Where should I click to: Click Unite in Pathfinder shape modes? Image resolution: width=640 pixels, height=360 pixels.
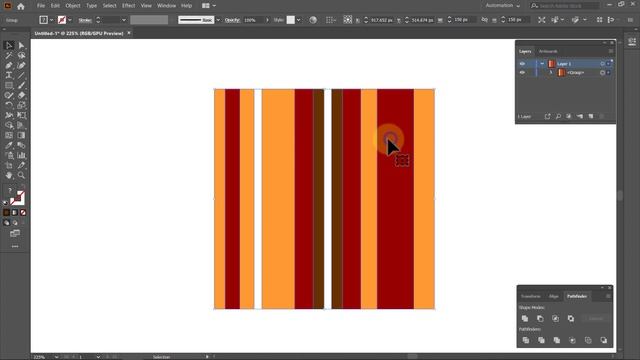pos(525,318)
